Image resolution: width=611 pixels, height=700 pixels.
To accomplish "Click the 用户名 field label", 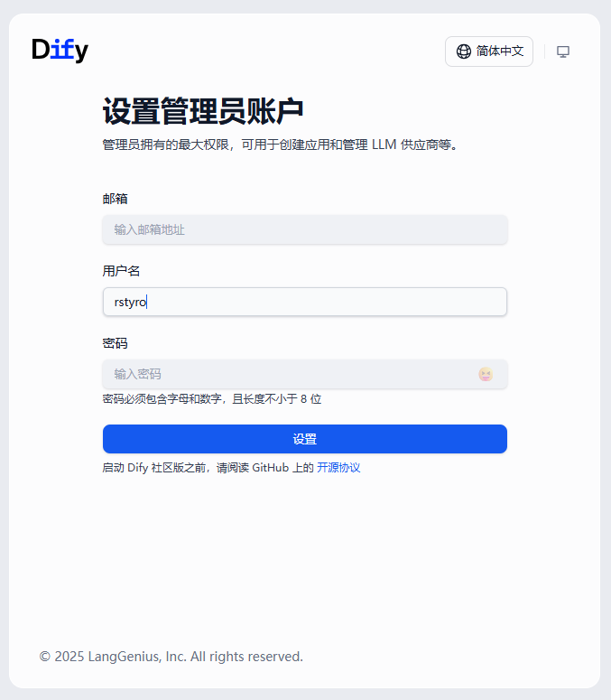I will pyautogui.click(x=121, y=271).
